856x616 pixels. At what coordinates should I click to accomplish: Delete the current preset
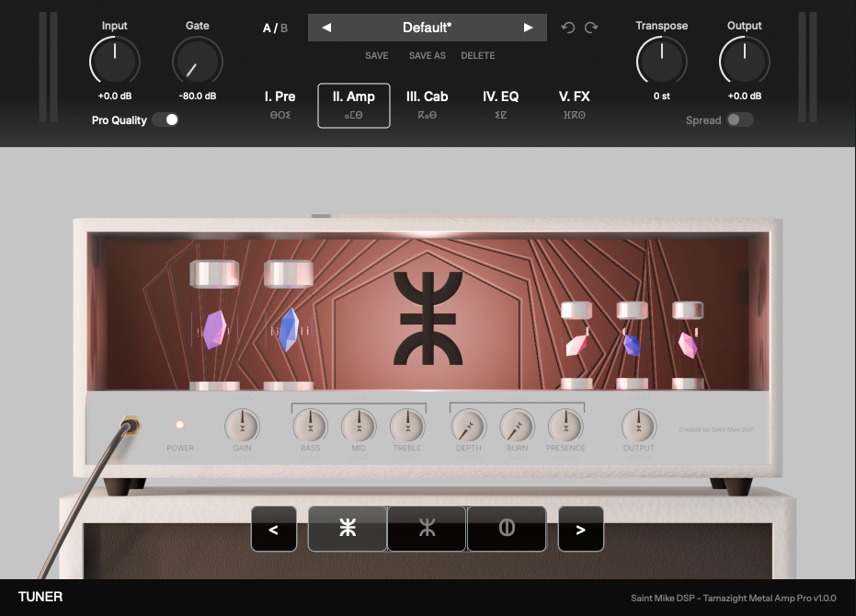click(477, 55)
